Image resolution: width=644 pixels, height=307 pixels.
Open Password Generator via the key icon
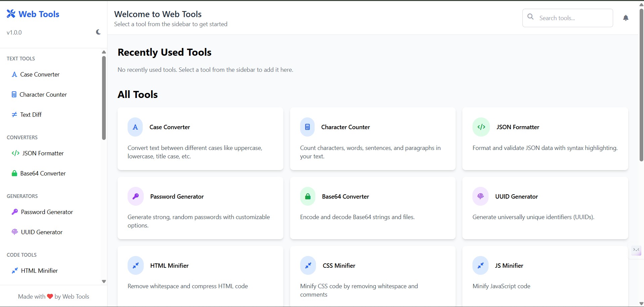(x=14, y=212)
